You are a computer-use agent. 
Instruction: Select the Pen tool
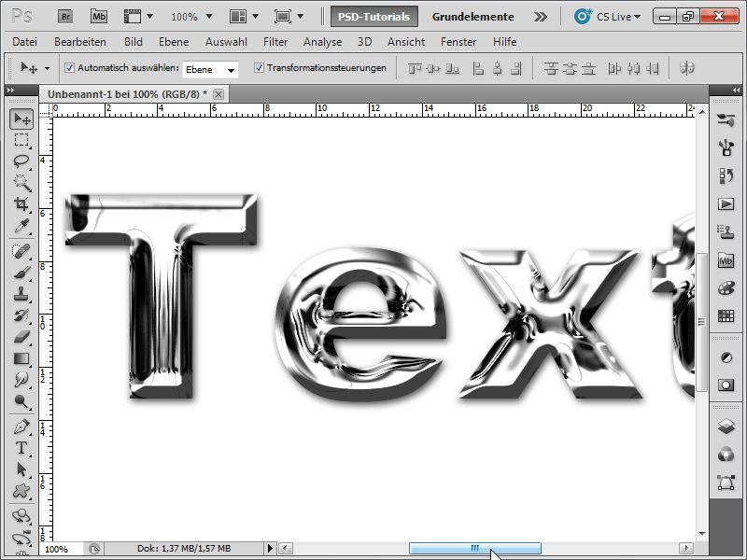tap(21, 427)
